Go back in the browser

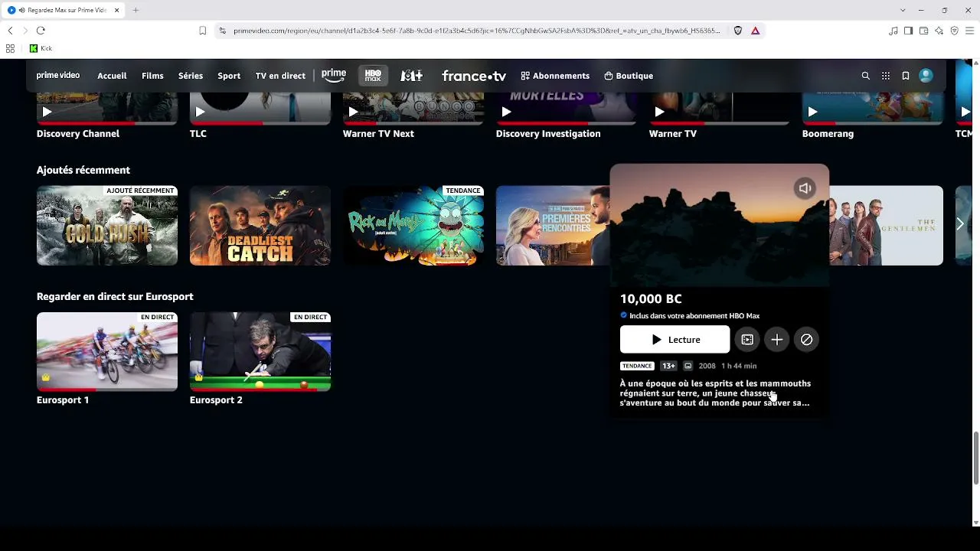click(x=10, y=31)
